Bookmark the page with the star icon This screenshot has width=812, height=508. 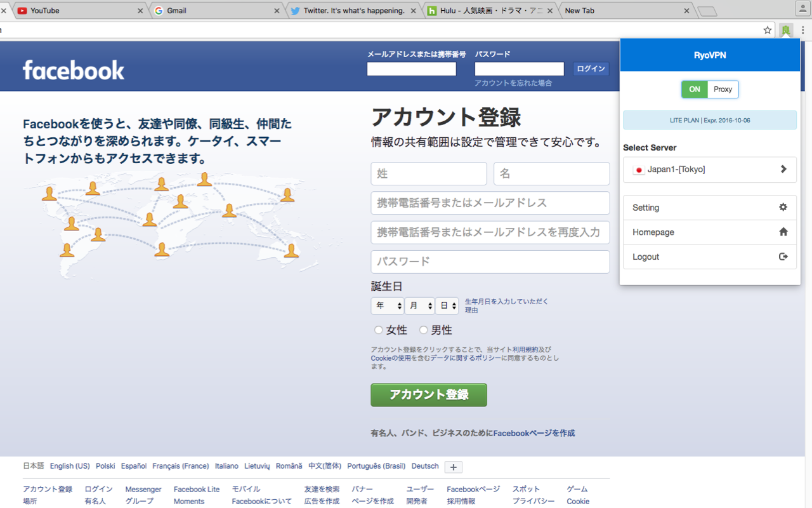(x=768, y=30)
